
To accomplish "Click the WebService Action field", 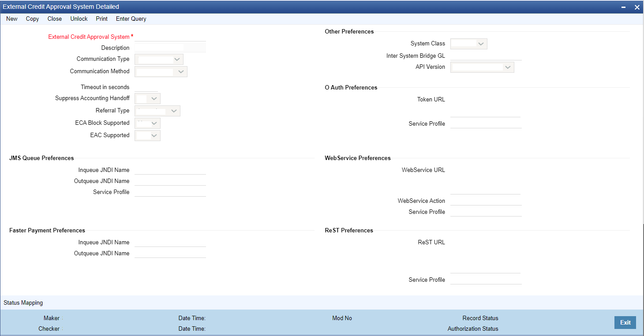I will tap(486, 201).
